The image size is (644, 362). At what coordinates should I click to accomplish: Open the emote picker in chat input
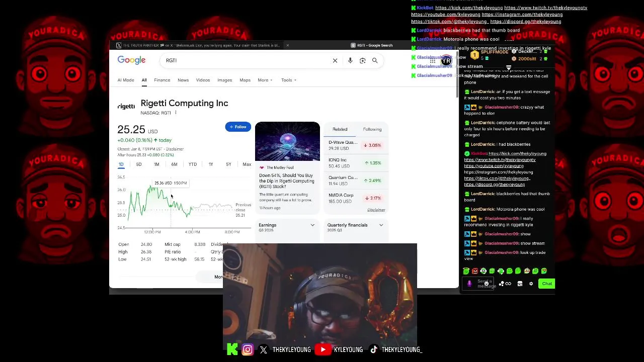487,284
